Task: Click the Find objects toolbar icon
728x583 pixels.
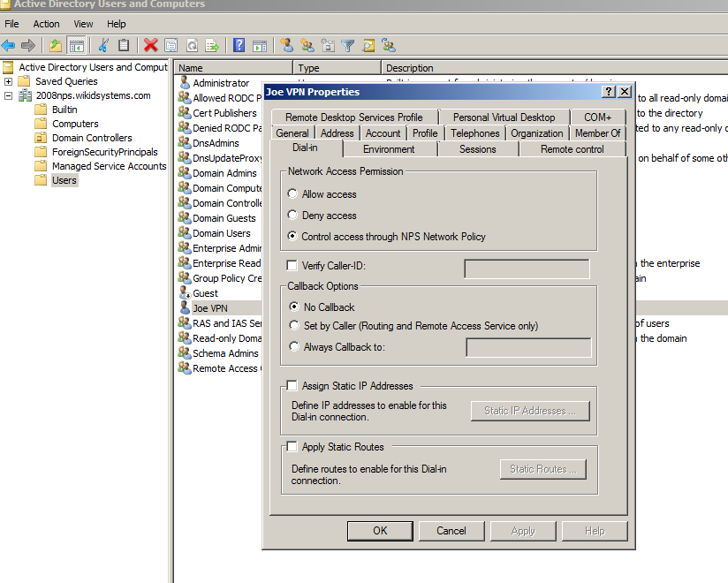Action: pyautogui.click(x=368, y=45)
